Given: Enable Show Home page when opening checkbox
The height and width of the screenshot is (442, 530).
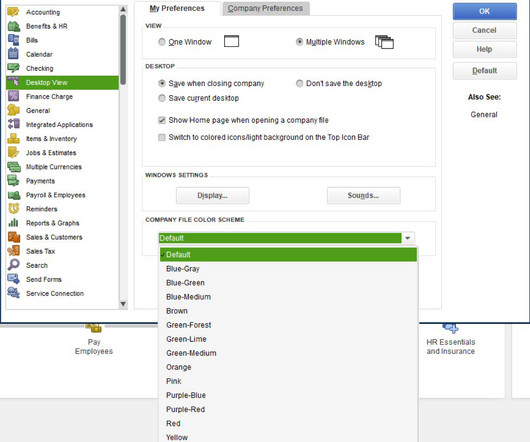Looking at the screenshot, I should pos(162,120).
